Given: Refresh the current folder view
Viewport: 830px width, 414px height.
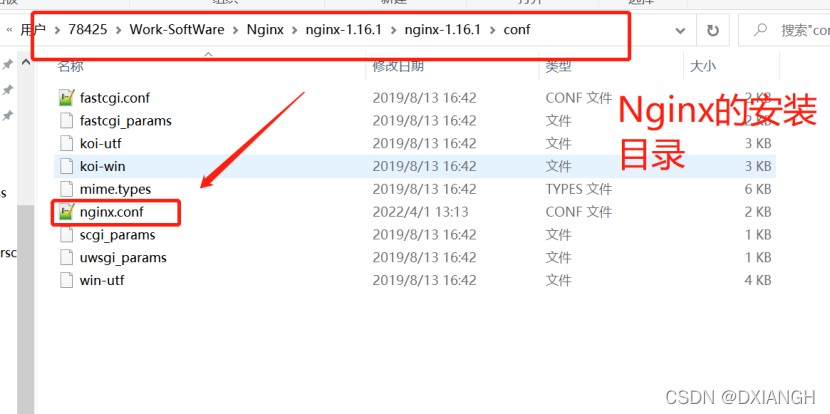Looking at the screenshot, I should (x=712, y=30).
